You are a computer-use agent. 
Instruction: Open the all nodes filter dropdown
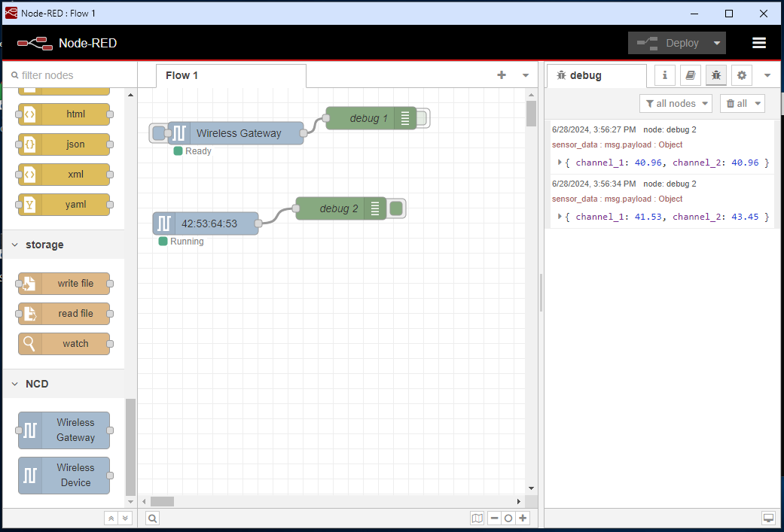676,103
